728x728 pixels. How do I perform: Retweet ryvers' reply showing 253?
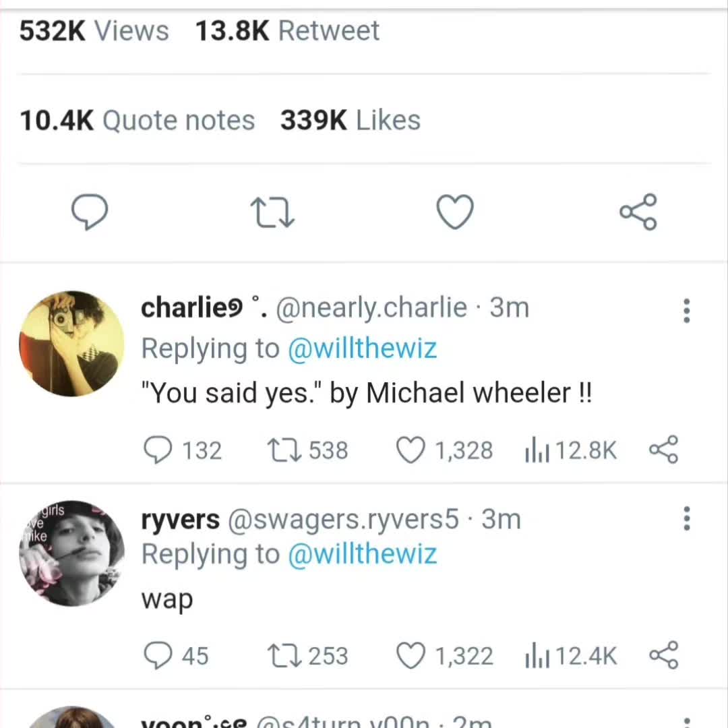tap(307, 655)
